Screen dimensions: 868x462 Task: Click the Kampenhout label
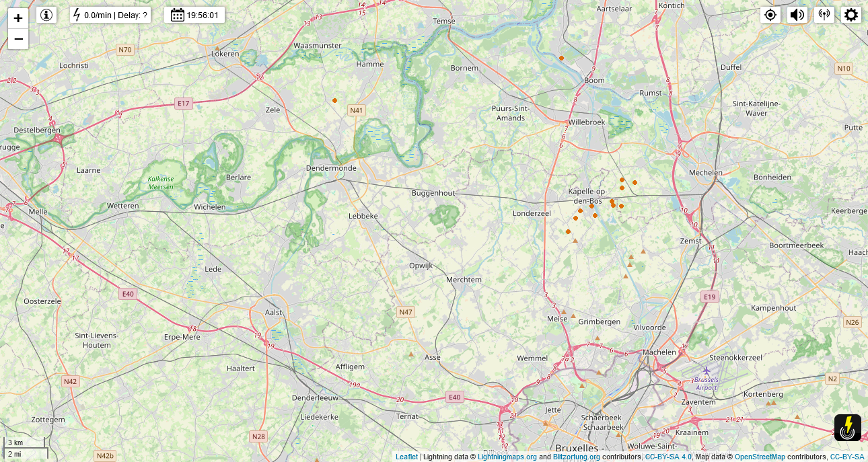pyautogui.click(x=774, y=308)
